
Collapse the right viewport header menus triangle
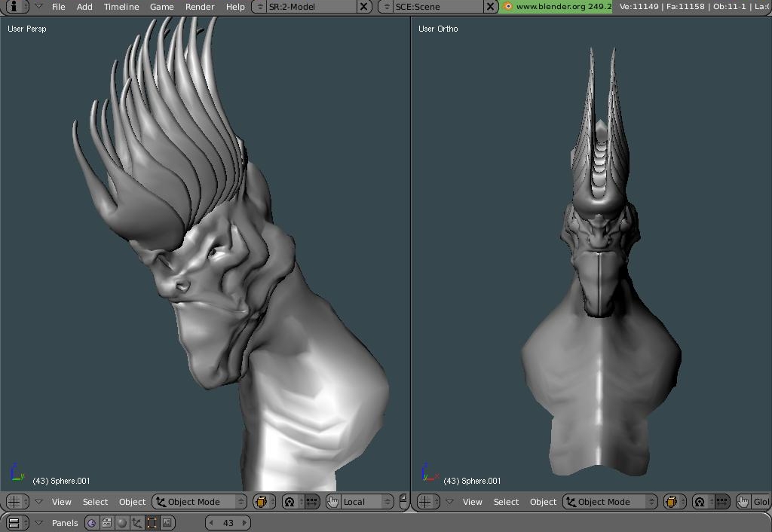click(449, 502)
